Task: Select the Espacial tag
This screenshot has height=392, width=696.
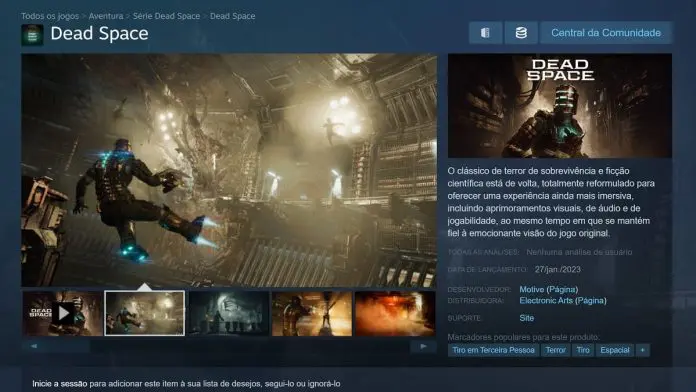Action: (615, 350)
